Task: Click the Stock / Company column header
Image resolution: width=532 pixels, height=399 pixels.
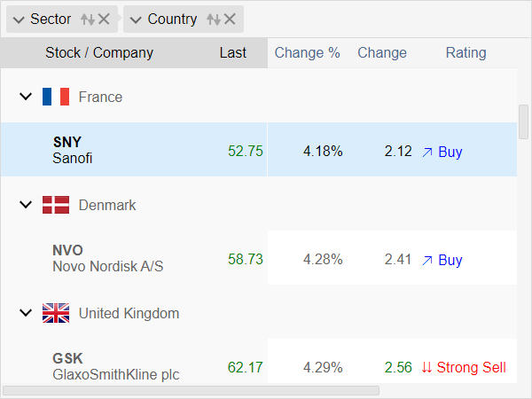Action: (99, 53)
